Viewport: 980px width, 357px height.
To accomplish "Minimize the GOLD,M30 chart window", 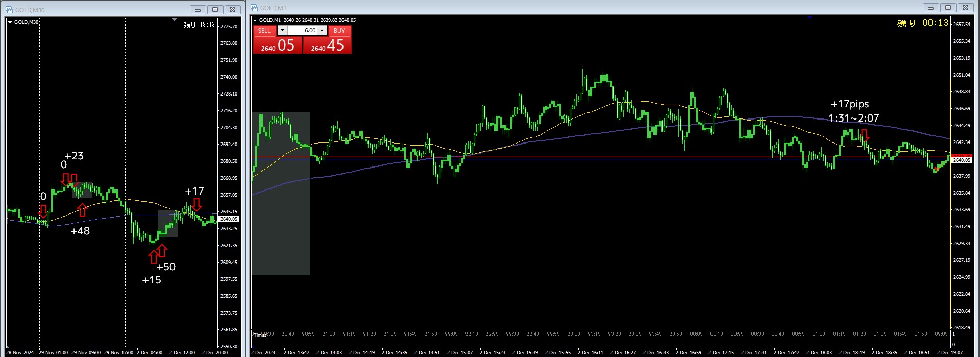I will [198, 10].
